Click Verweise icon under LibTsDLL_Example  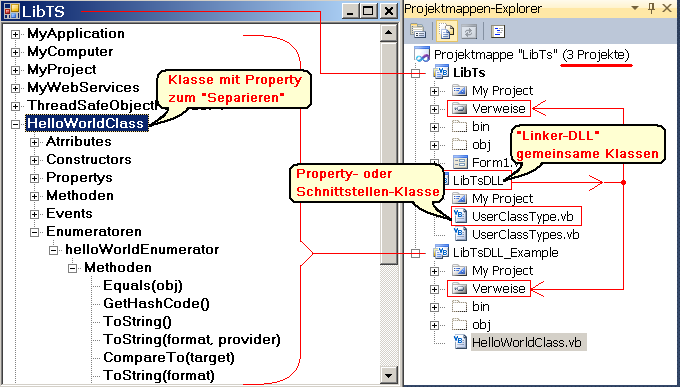tap(459, 289)
